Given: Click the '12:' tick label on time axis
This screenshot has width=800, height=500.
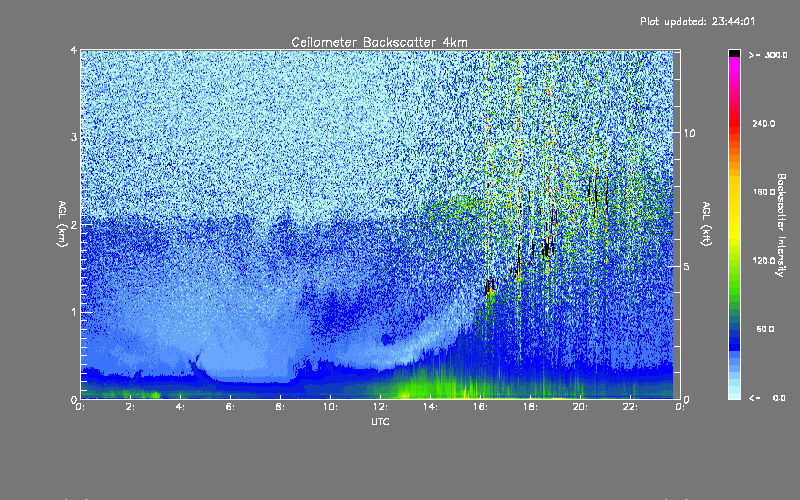Looking at the screenshot, I should (380, 407).
